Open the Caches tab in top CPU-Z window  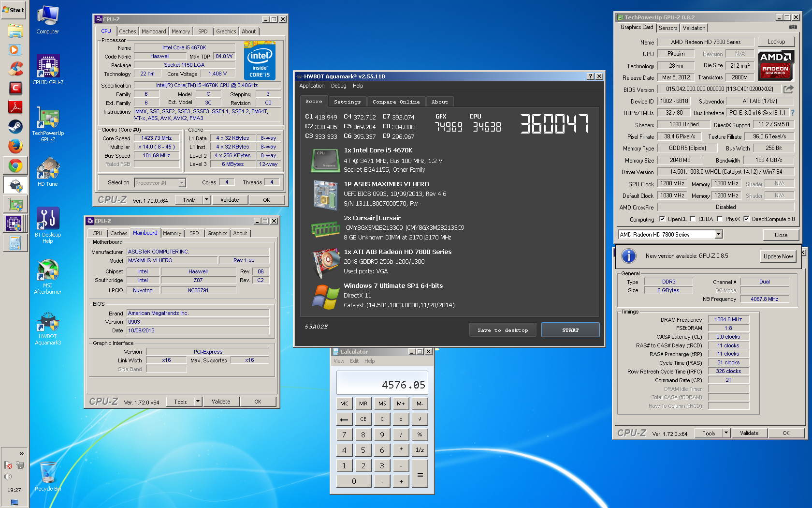pos(128,31)
